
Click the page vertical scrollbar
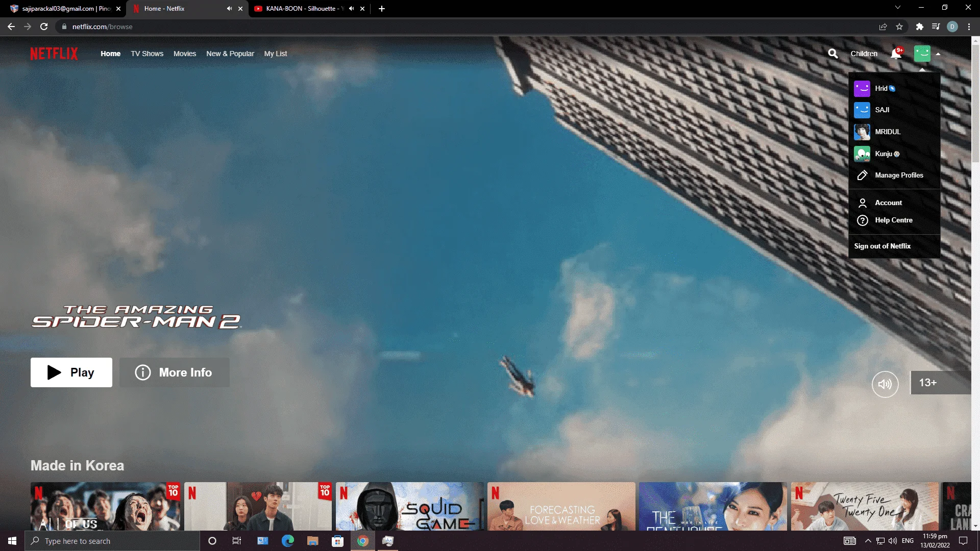click(x=975, y=104)
